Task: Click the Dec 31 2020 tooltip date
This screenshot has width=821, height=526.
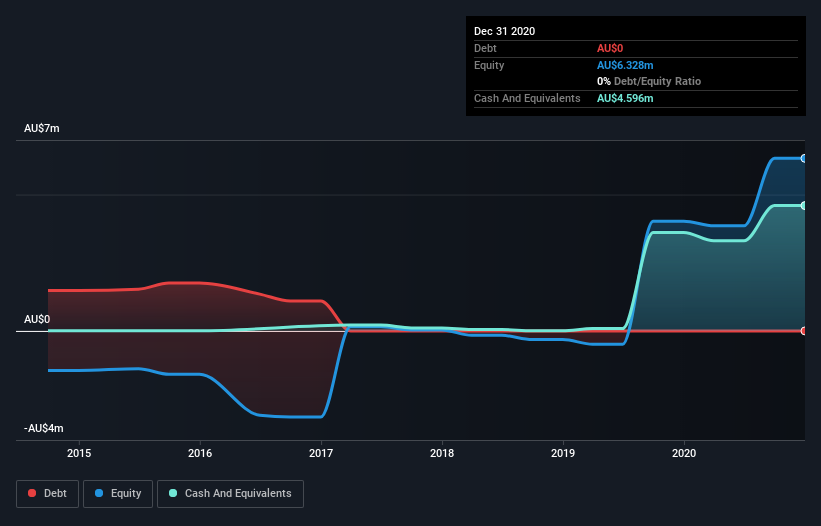Action: pyautogui.click(x=505, y=31)
